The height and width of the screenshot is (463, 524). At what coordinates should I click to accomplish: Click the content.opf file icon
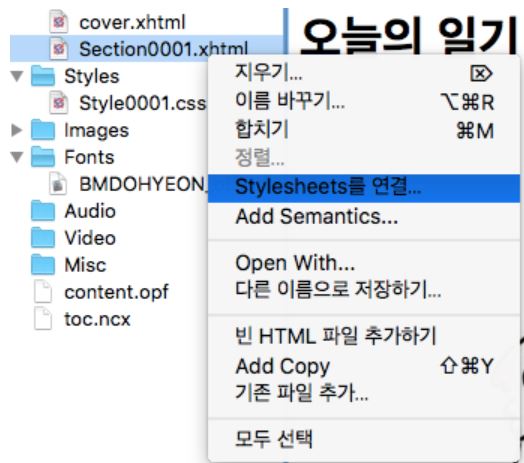pyautogui.click(x=43, y=292)
